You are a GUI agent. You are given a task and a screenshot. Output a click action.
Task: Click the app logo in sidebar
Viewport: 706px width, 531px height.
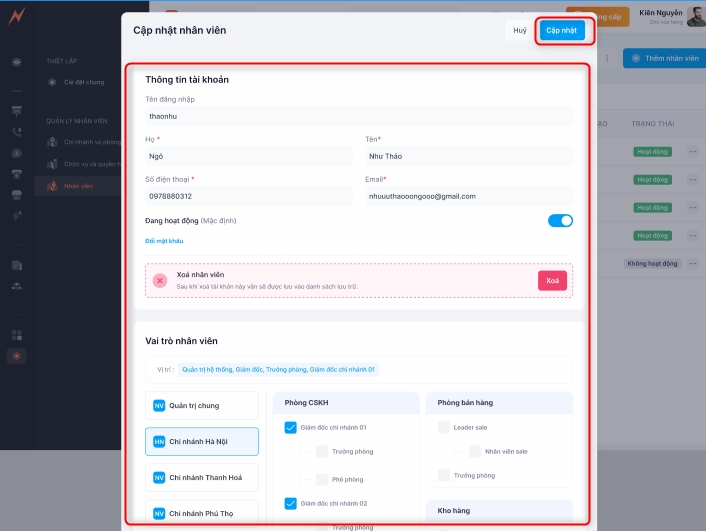coord(17,17)
